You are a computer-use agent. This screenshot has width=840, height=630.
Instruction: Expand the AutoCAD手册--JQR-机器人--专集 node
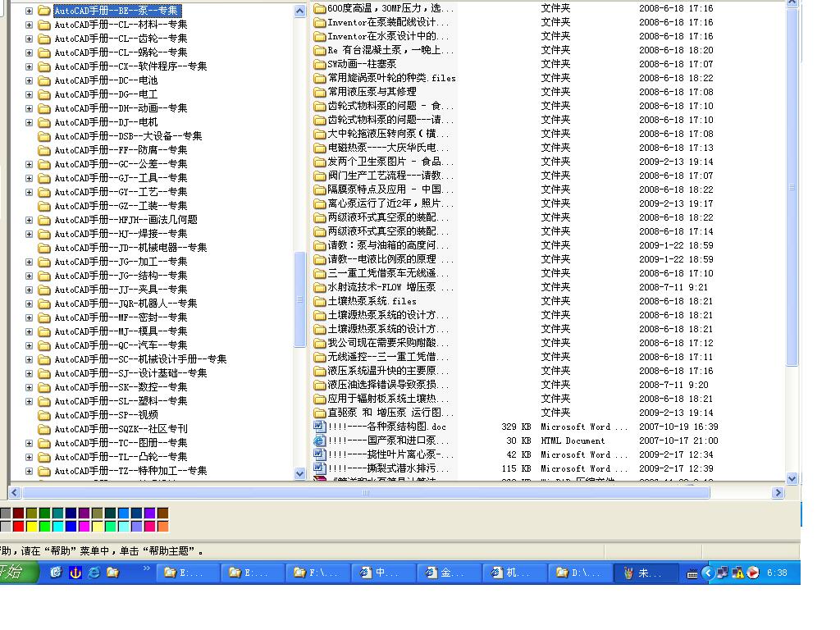click(x=29, y=304)
